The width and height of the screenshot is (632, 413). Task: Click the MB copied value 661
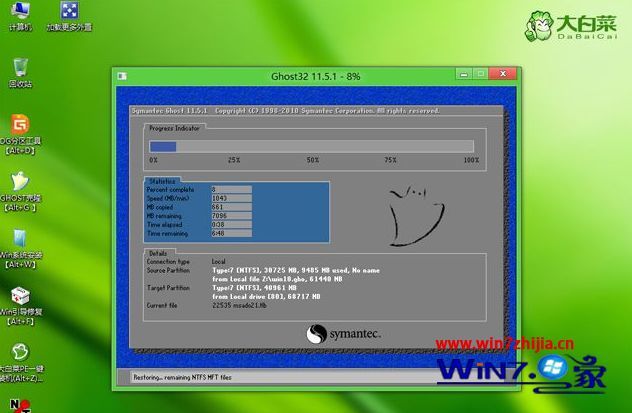pos(232,207)
